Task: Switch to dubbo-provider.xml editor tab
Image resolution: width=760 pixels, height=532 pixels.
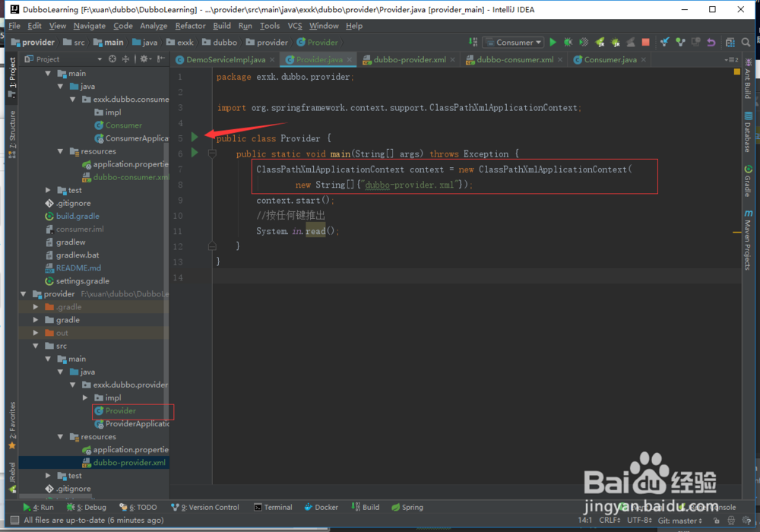Action: point(409,59)
